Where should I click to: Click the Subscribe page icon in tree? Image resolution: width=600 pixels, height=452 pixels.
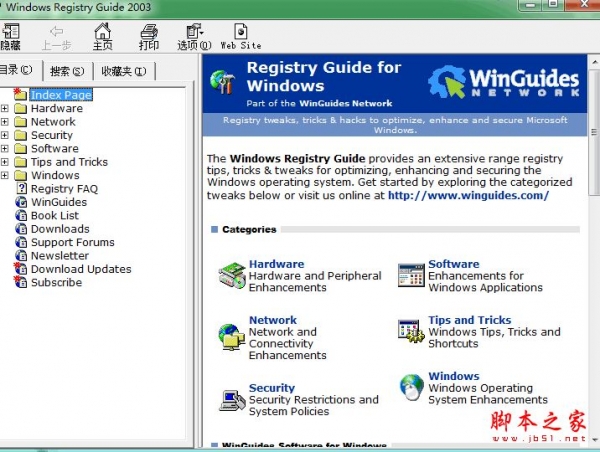pyautogui.click(x=21, y=282)
